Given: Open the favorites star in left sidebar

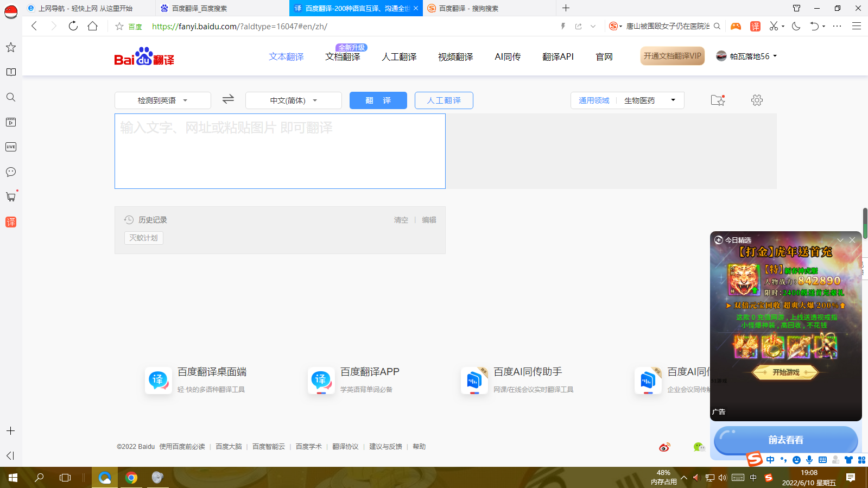Looking at the screenshot, I should [x=11, y=47].
